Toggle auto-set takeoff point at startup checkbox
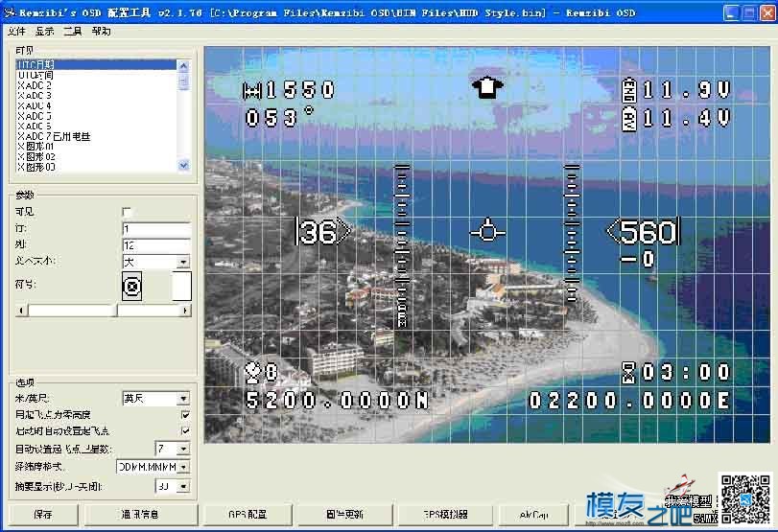The height and width of the screenshot is (532, 778). click(x=185, y=430)
